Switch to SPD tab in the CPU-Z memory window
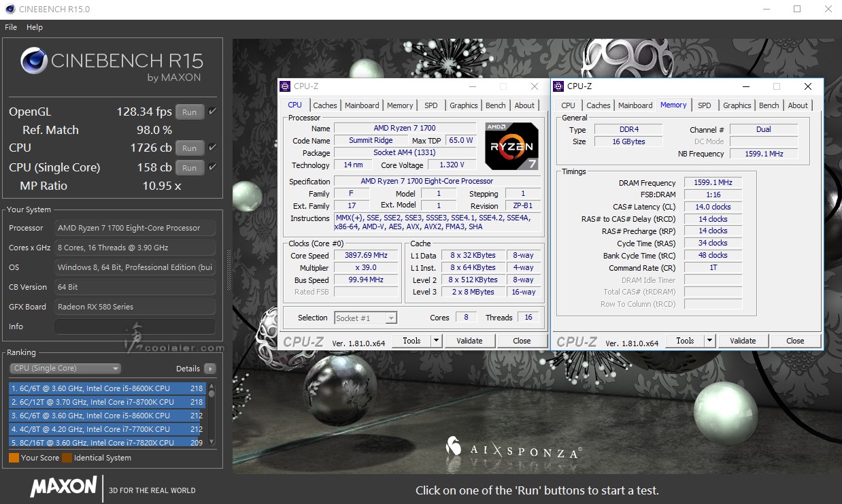 pos(705,105)
